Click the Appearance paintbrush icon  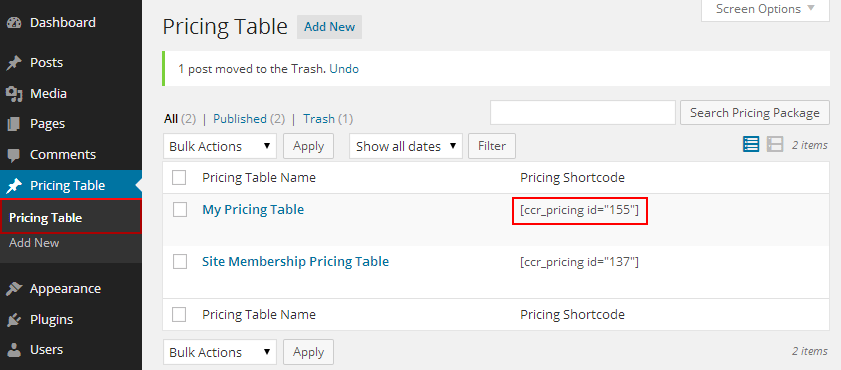(x=14, y=289)
